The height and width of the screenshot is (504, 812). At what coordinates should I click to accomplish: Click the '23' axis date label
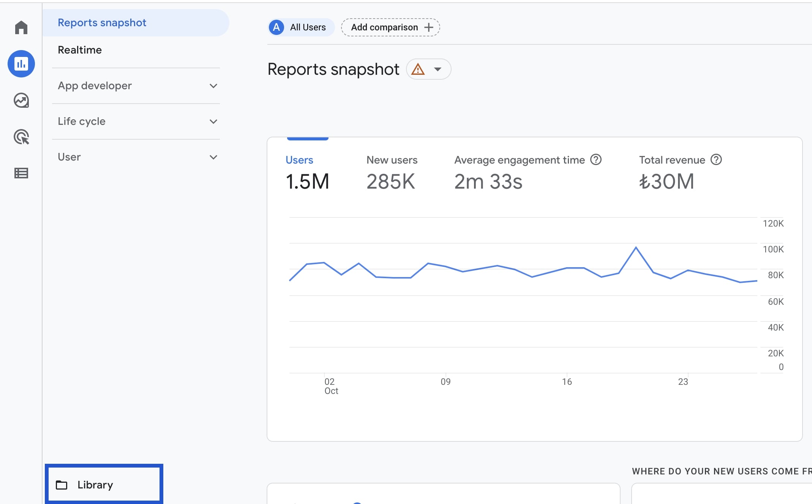click(683, 382)
